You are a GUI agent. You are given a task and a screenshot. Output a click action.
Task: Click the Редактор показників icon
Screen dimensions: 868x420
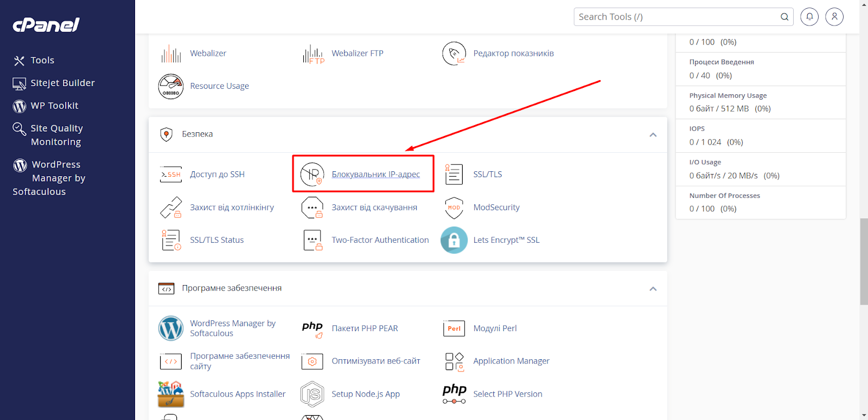[x=454, y=53]
